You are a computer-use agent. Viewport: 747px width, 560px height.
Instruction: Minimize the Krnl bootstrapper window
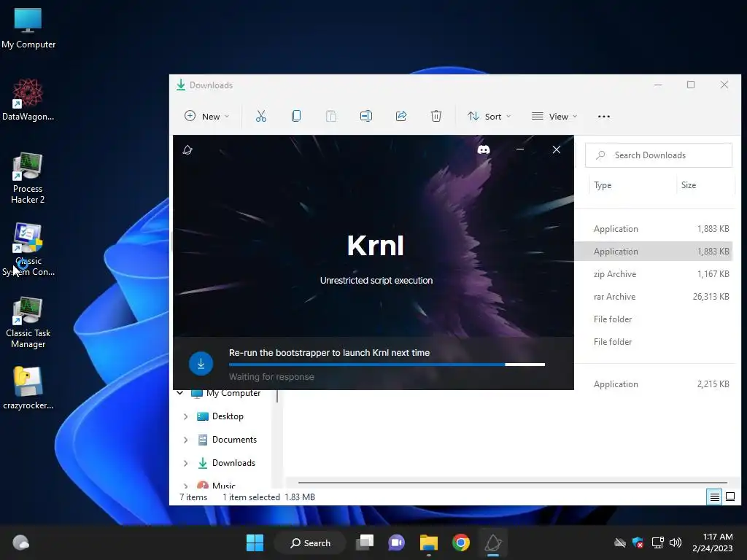520,149
